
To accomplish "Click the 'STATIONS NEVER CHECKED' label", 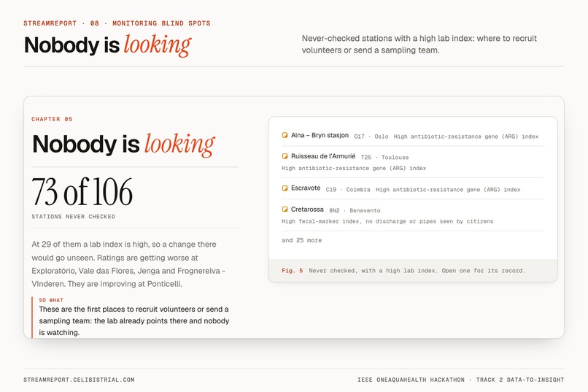I will 73,217.
